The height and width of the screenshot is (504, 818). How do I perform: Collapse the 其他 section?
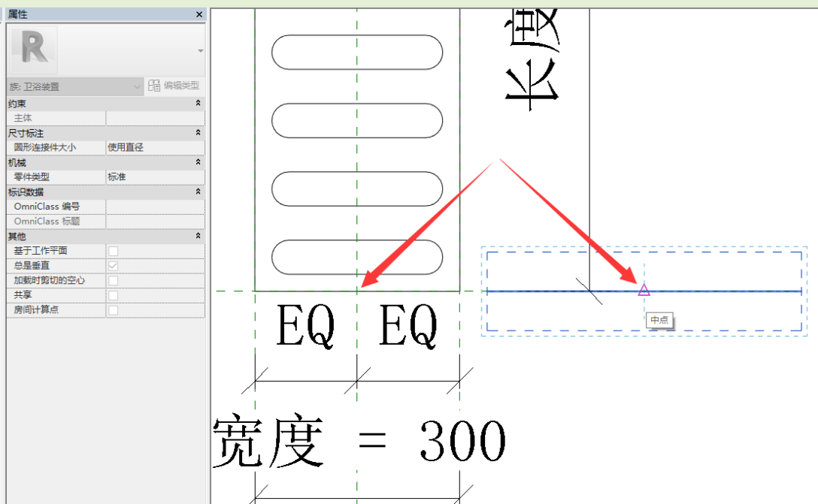(x=198, y=237)
